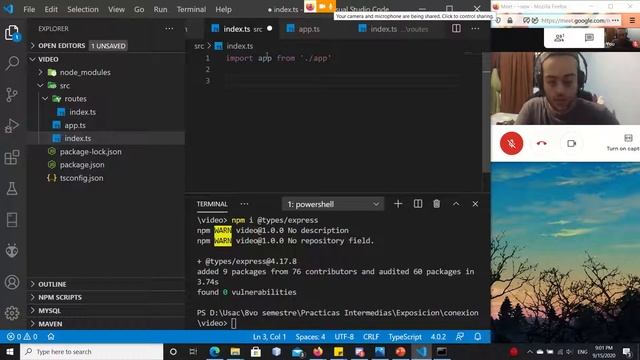The width and height of the screenshot is (640, 360).
Task: Split the editor to the right
Action: pos(456,29)
